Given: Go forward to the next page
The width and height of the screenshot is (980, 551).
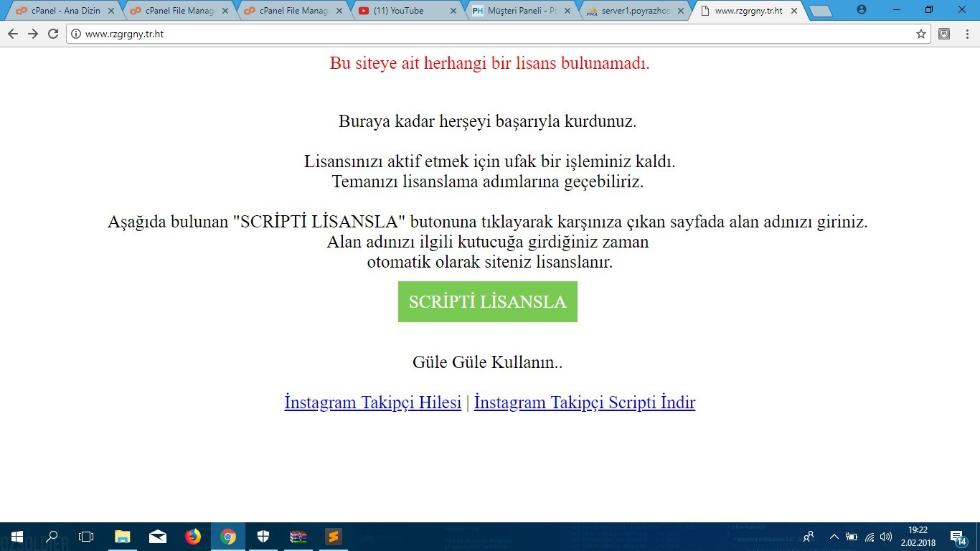Looking at the screenshot, I should (33, 34).
